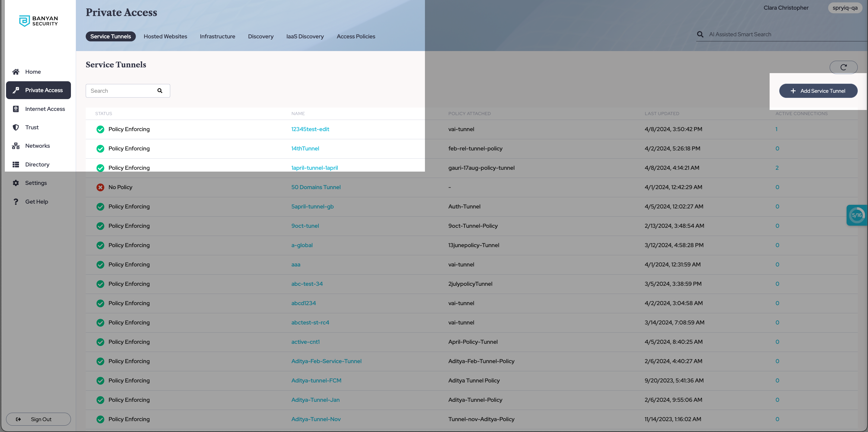Click the magnifier icon in tunnel search
This screenshot has width=868, height=432.
[x=160, y=91]
